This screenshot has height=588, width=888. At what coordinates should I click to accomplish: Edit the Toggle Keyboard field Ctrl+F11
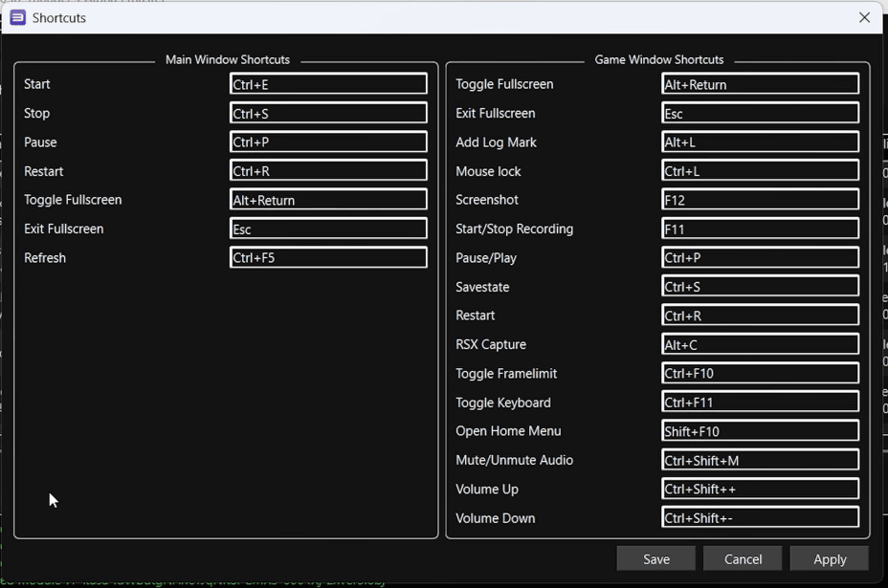pyautogui.click(x=760, y=402)
